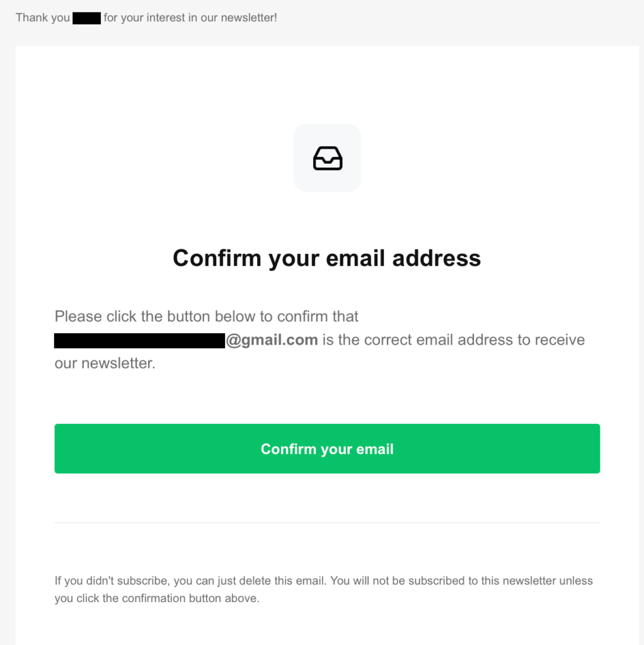Click "is the correct email address to receive"
This screenshot has height=645, width=644.
pyautogui.click(x=454, y=340)
